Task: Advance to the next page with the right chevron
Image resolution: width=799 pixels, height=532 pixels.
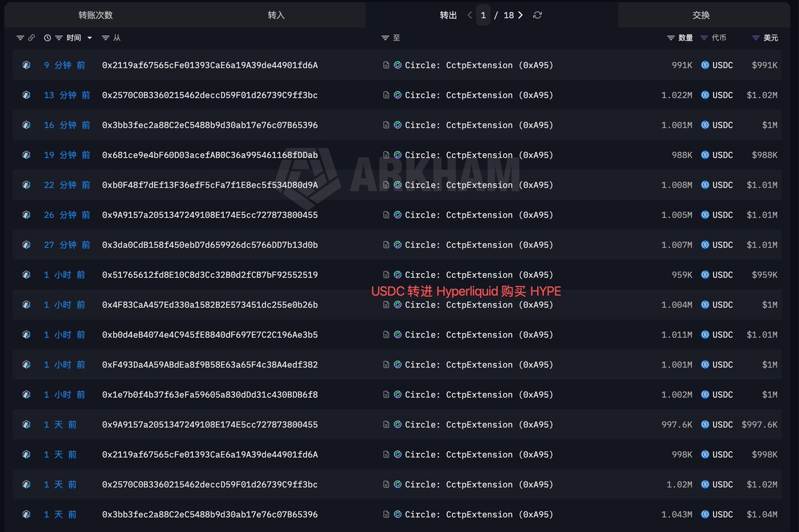Action: pyautogui.click(x=520, y=15)
